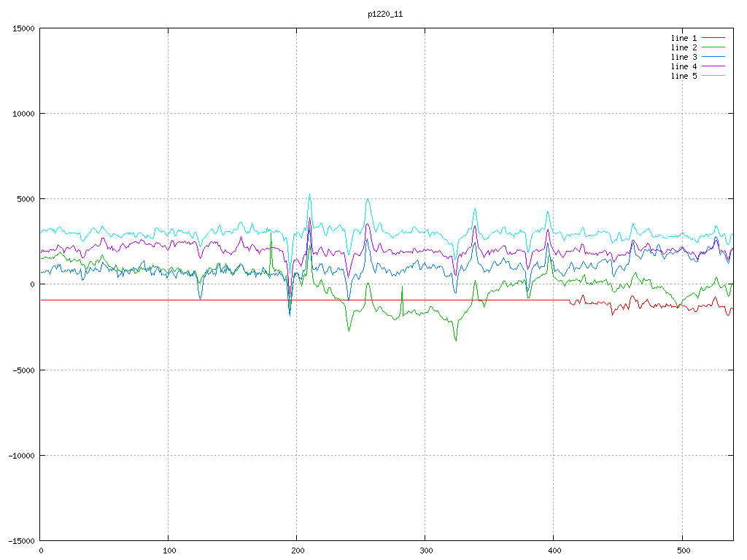Click the y-axis label 10000
The image size is (747, 560).
[x=24, y=114]
